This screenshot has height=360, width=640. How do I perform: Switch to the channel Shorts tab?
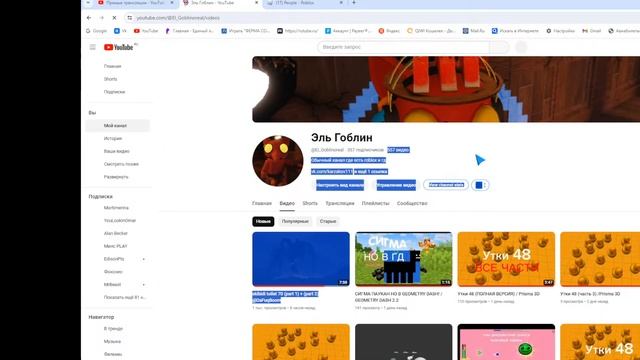coord(310,203)
